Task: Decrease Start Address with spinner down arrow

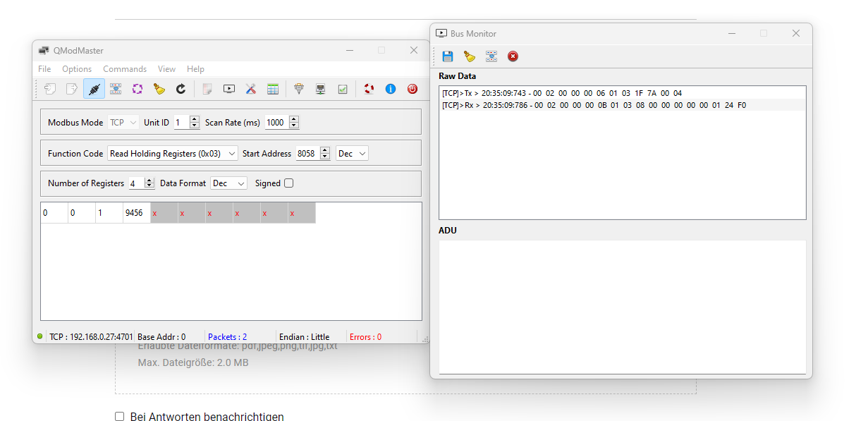Action: (324, 157)
